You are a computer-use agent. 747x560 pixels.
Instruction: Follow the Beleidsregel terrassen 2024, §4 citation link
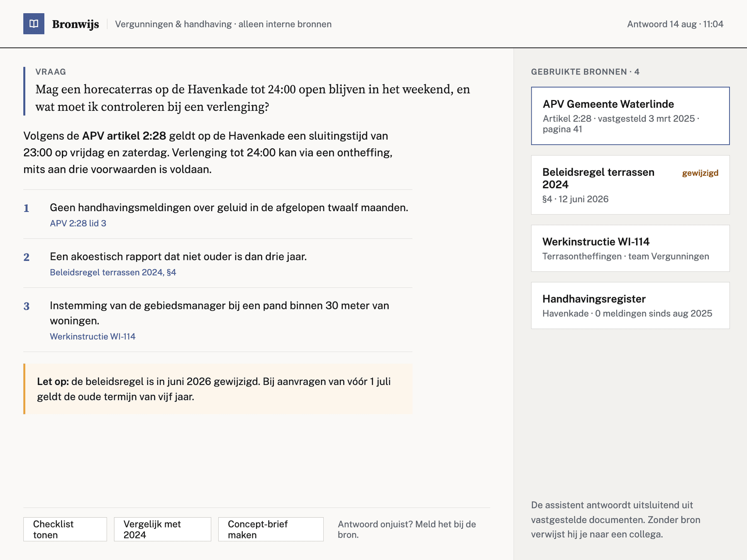click(113, 272)
